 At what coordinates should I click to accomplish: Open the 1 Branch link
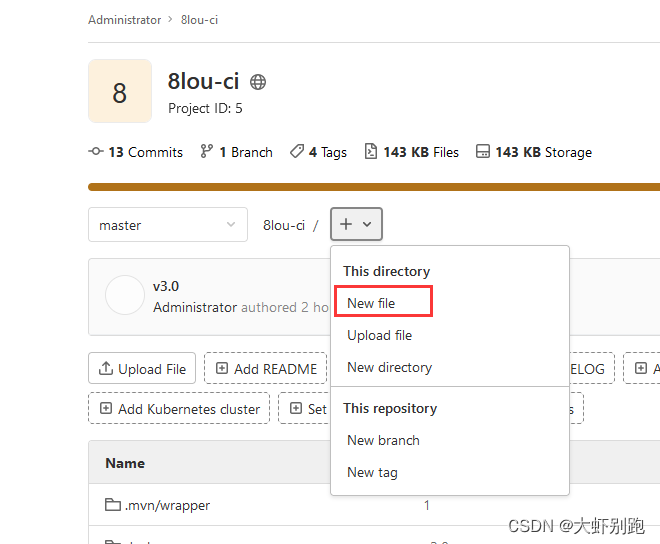pos(237,152)
